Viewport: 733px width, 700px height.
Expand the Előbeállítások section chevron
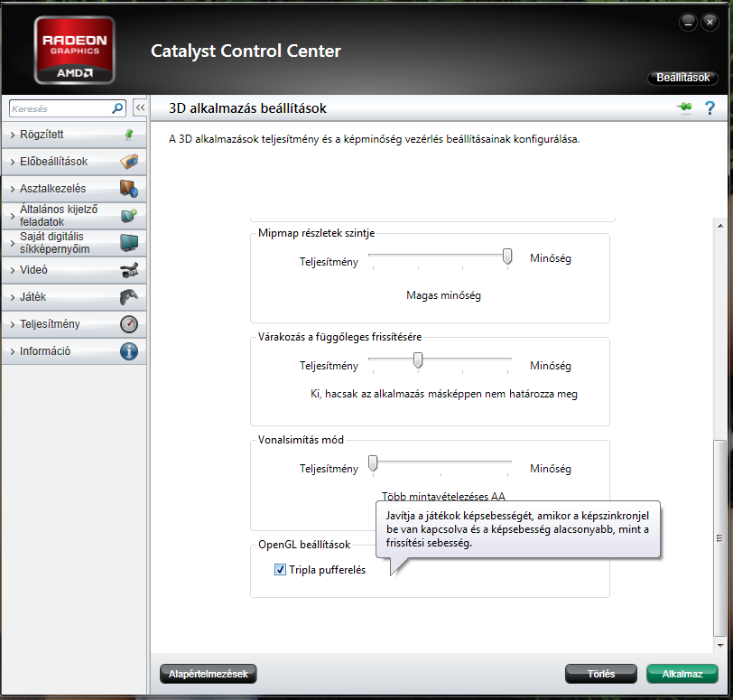click(13, 163)
